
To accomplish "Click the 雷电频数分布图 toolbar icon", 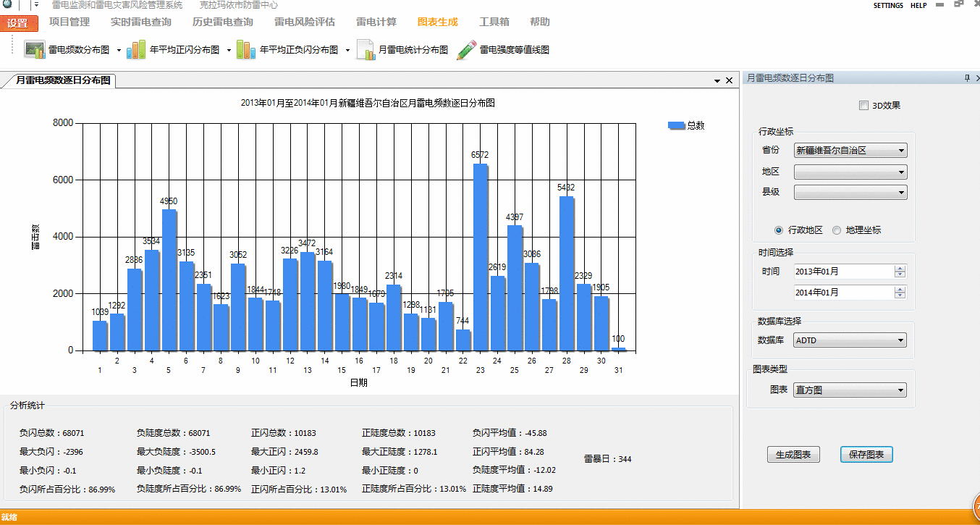I will pyautogui.click(x=35, y=50).
